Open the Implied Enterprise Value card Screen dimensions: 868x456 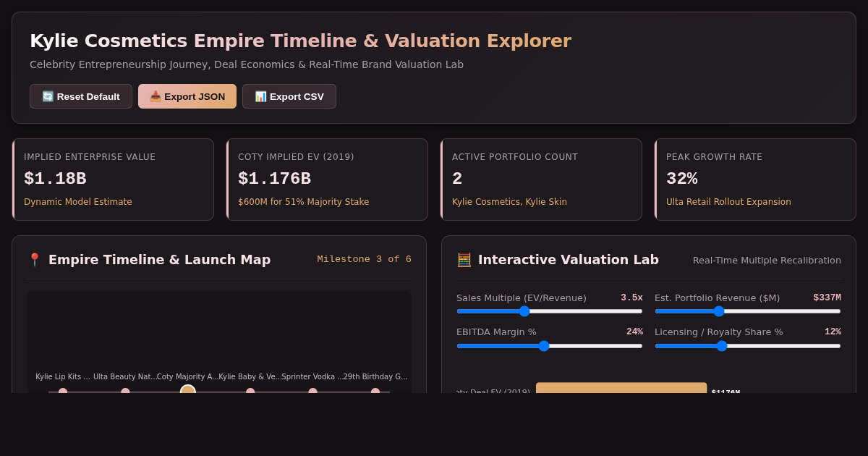click(113, 180)
